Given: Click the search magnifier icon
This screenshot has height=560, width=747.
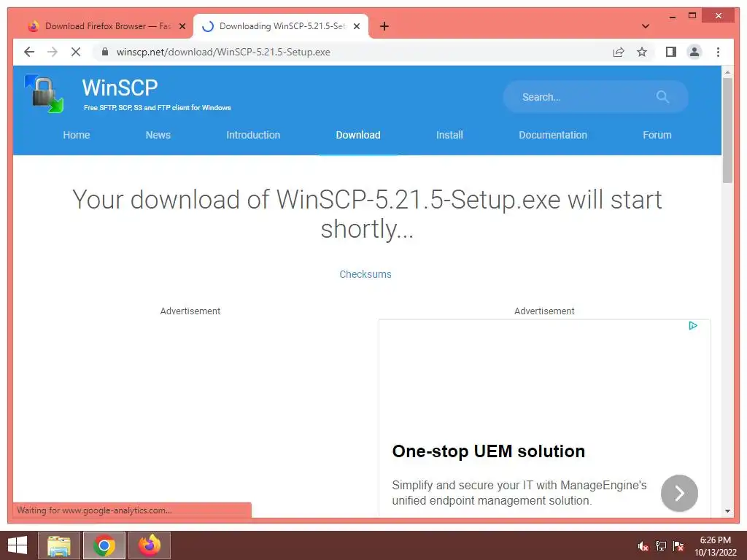Looking at the screenshot, I should [x=662, y=97].
